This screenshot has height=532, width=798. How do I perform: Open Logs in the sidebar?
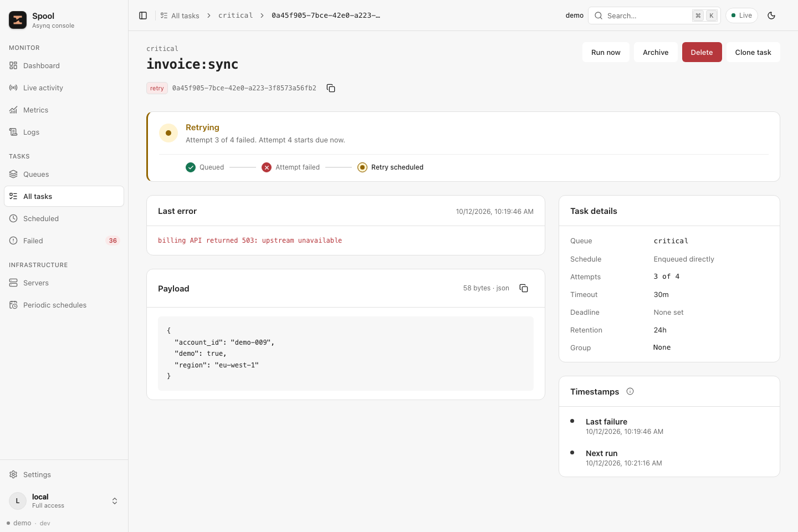coord(64,132)
